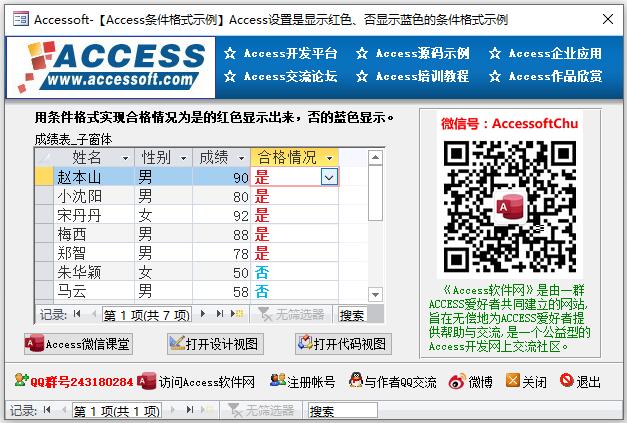Click the subform record number box 第1项(共7项)
This screenshot has height=423, width=627.
(x=147, y=315)
